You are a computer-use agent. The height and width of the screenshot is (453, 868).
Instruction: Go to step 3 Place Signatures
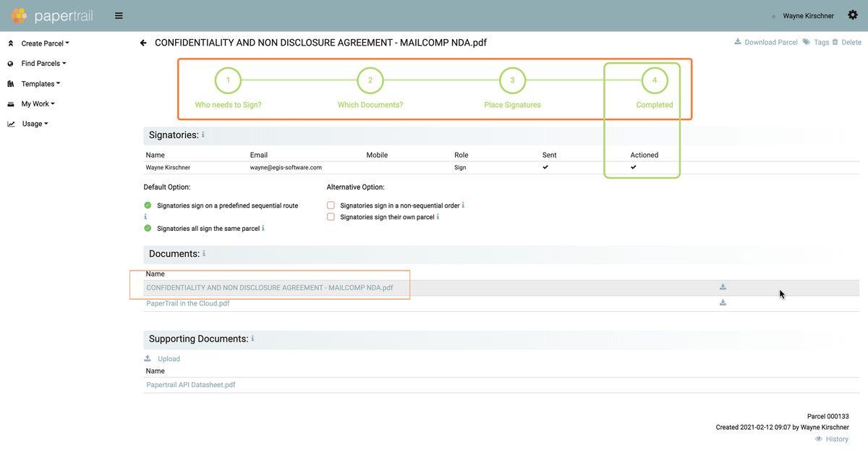point(512,80)
